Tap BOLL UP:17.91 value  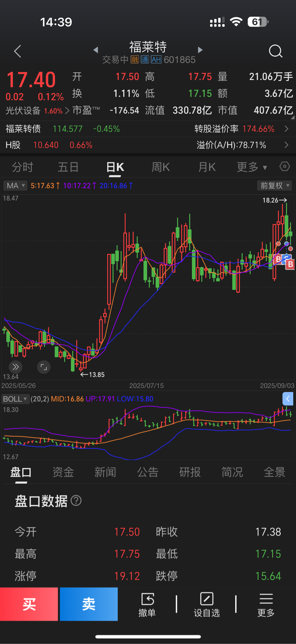click(100, 399)
